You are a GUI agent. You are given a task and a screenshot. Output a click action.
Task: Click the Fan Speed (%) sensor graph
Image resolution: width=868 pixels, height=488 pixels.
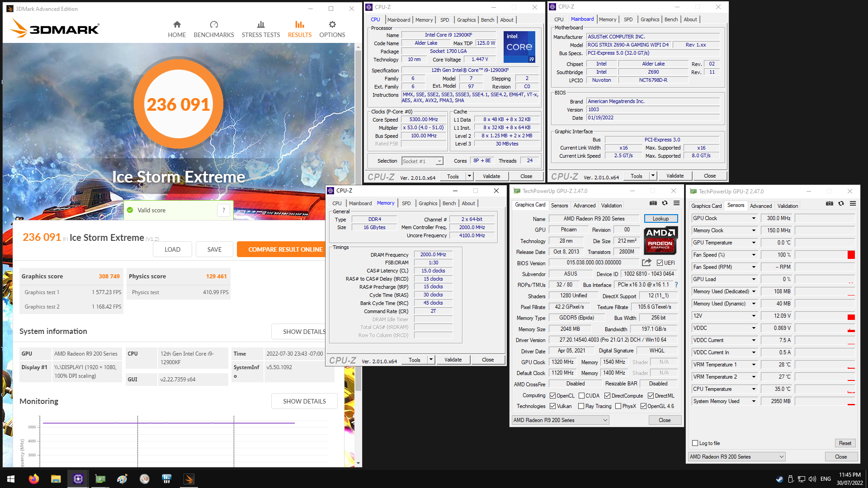point(825,255)
